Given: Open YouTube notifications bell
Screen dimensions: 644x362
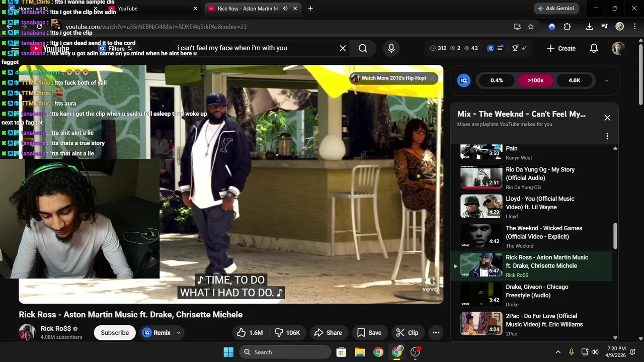Looking at the screenshot, I should 594,48.
